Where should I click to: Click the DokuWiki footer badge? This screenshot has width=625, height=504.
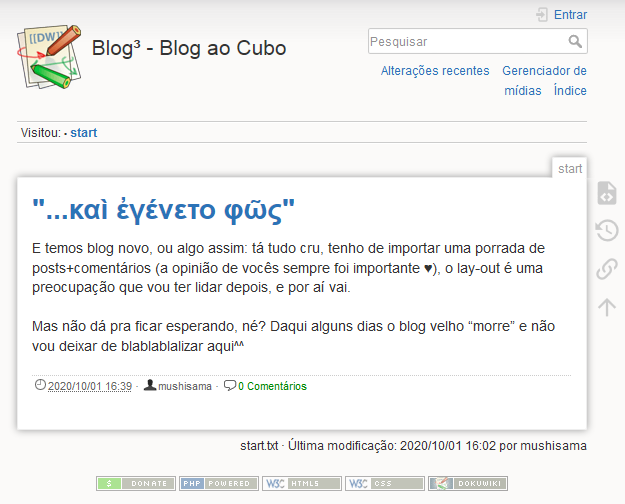468,483
